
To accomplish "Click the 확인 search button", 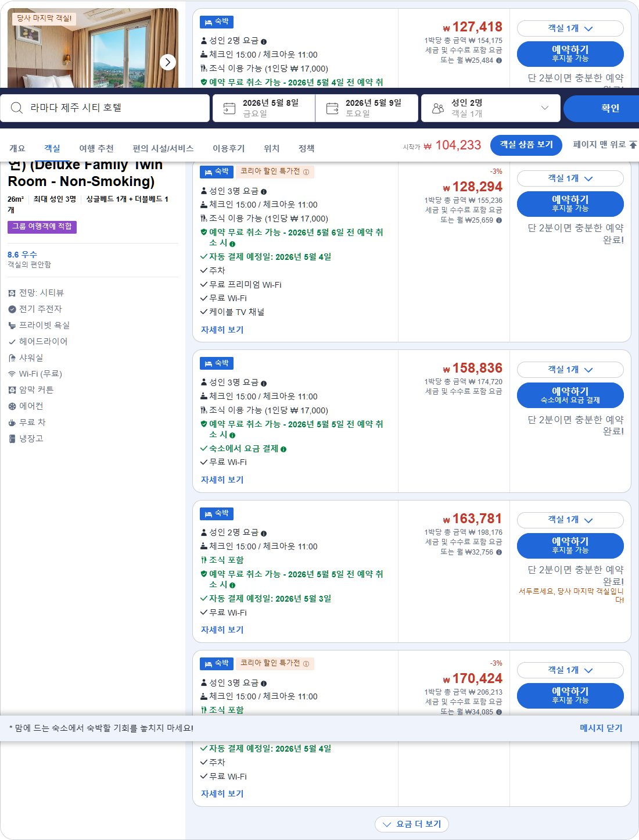I will [x=602, y=108].
